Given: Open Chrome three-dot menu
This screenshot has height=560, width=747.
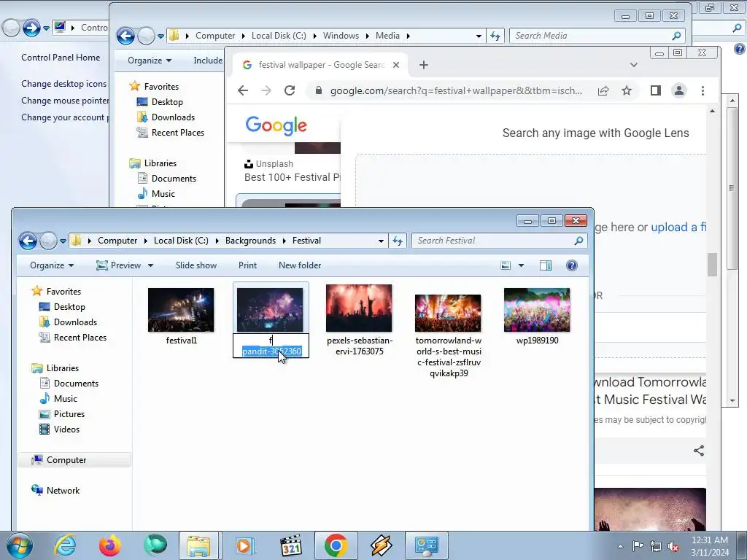Looking at the screenshot, I should pyautogui.click(x=703, y=90).
